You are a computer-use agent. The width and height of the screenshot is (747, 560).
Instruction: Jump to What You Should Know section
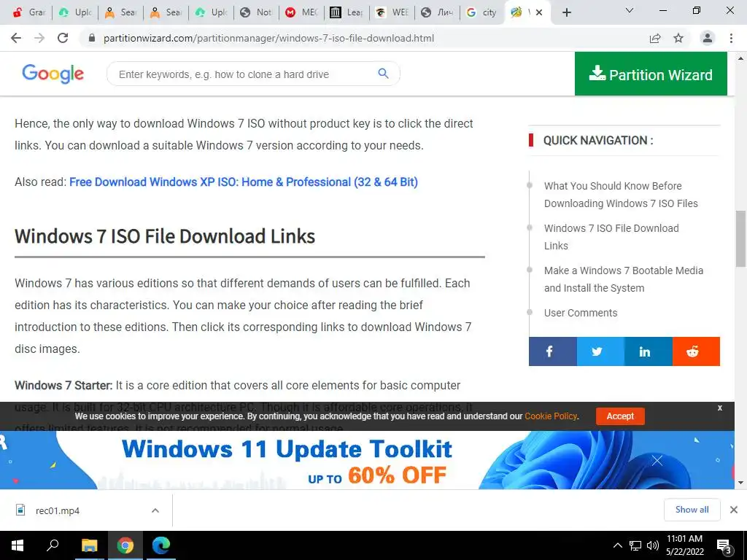click(x=621, y=194)
